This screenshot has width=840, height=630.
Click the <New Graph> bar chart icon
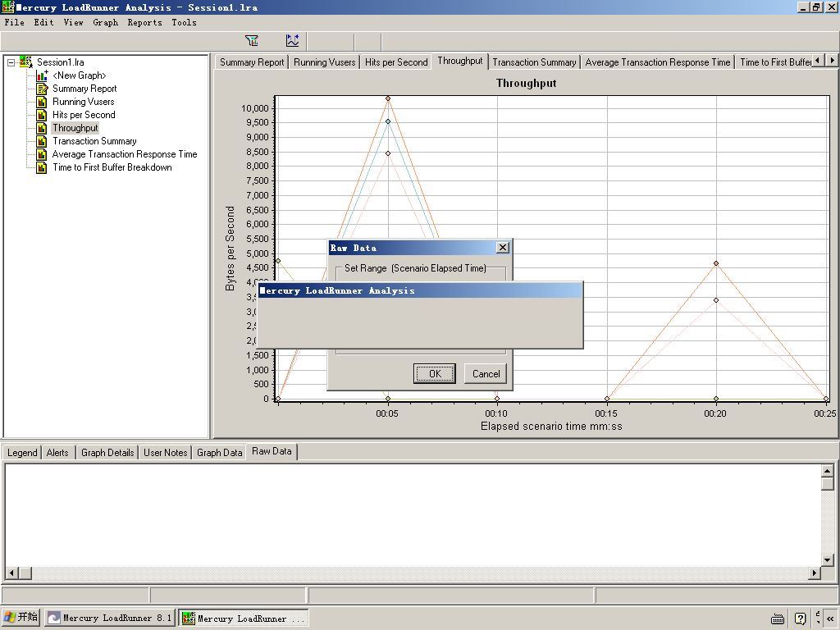coord(42,75)
